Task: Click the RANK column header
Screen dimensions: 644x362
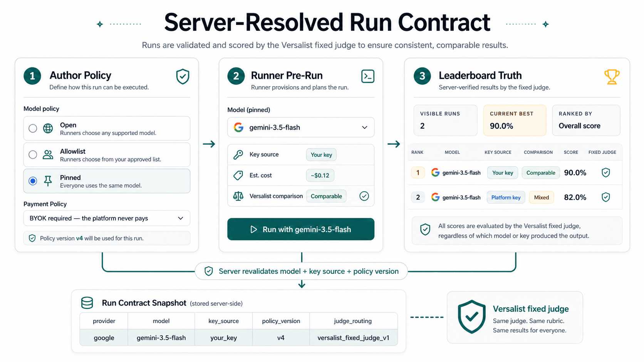Action: click(417, 152)
